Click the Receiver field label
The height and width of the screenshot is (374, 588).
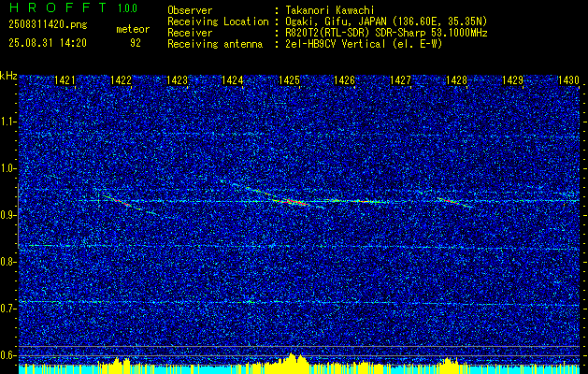click(x=190, y=33)
